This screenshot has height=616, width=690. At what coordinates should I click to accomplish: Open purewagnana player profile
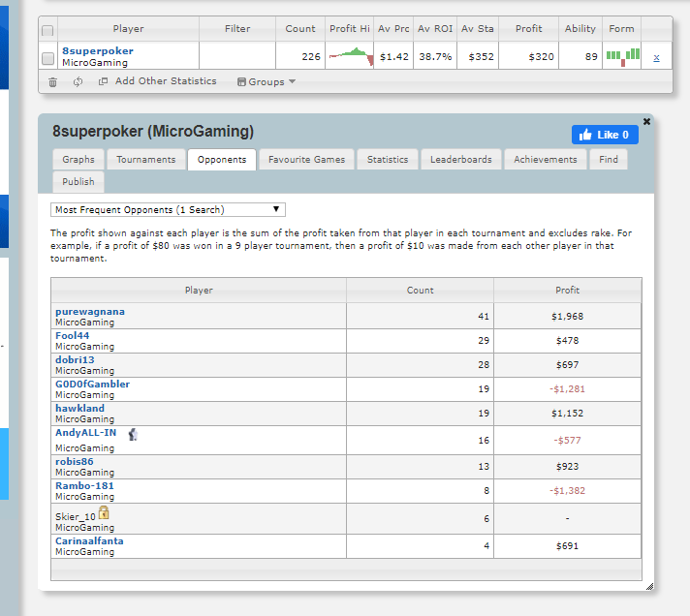(90, 311)
